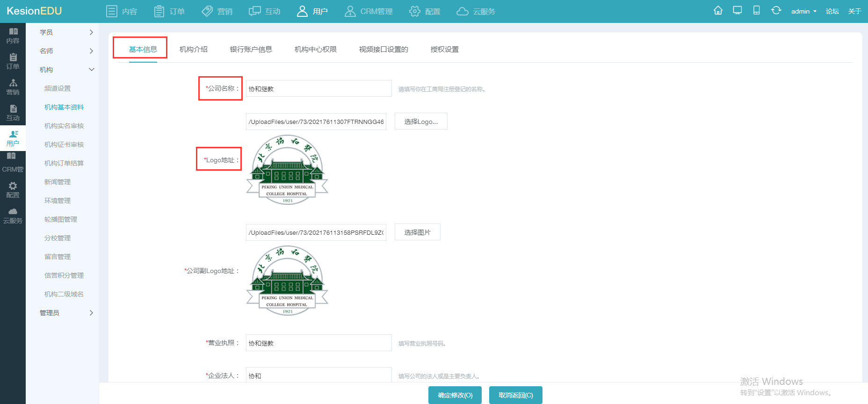Image resolution: width=868 pixels, height=404 pixels.
Task: Switch to the 银行账户信息 tab
Action: tap(251, 50)
